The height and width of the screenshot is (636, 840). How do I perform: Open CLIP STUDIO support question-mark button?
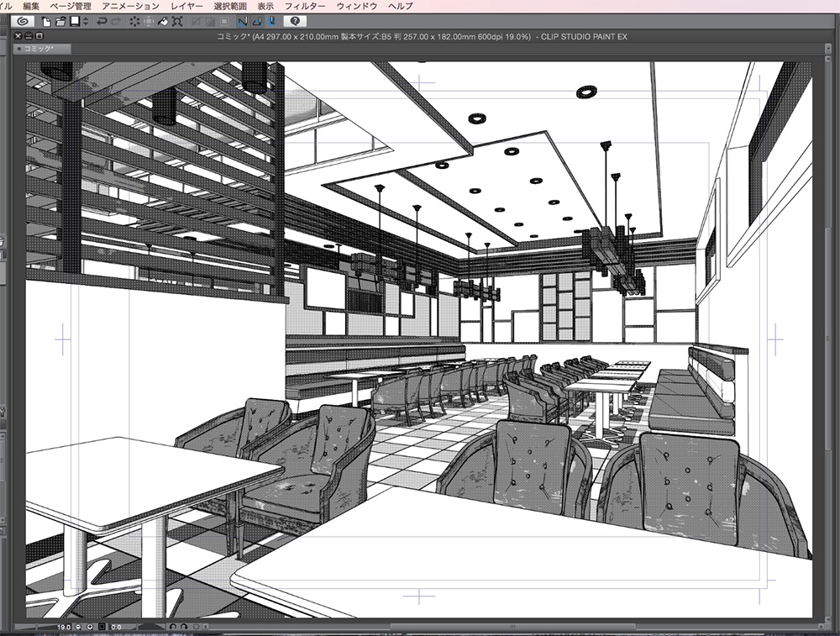pyautogui.click(x=295, y=22)
